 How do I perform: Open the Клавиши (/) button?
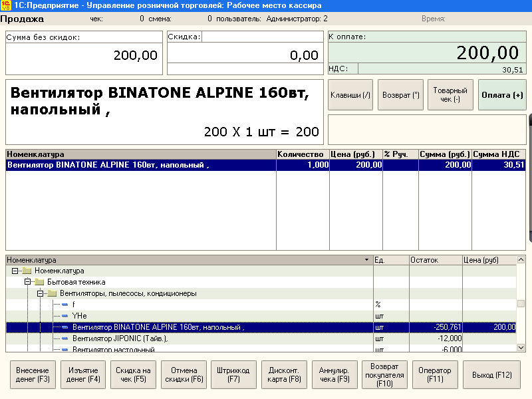[x=350, y=95]
